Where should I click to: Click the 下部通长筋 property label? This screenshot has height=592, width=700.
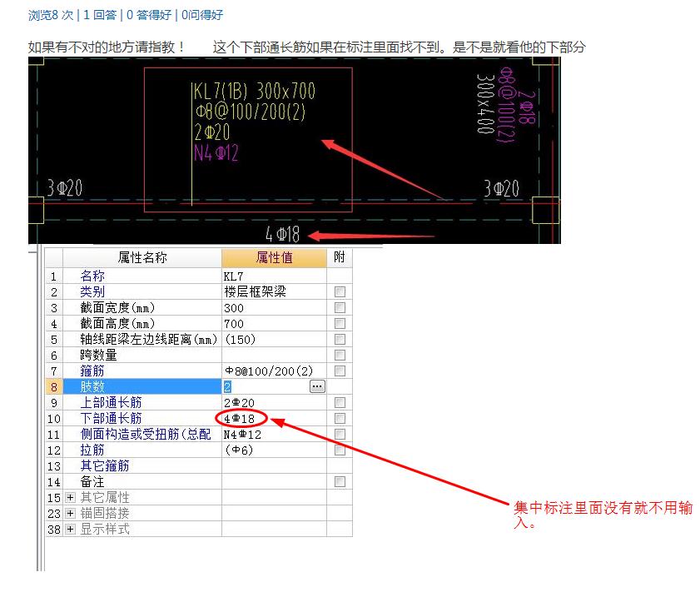pos(112,418)
